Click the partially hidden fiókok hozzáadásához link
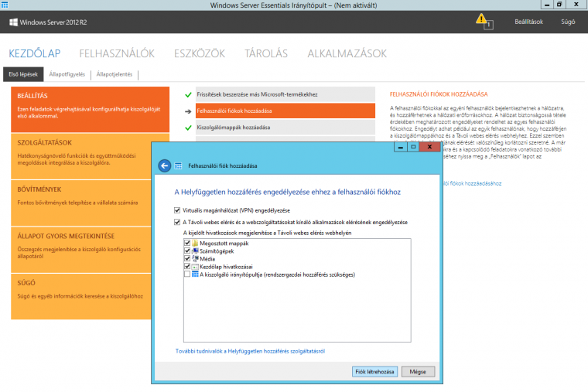The image size is (588, 392). [473, 184]
